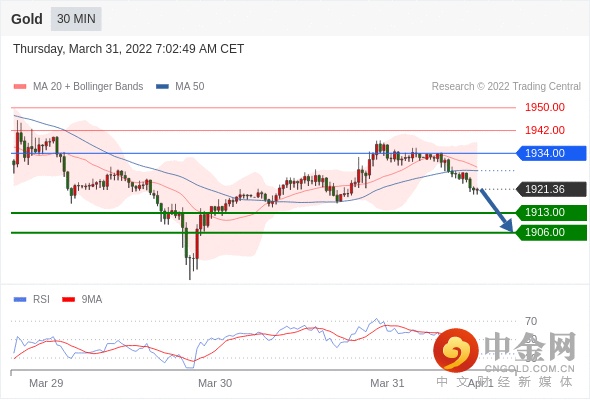Click the 9MA red legend swatch
The image size is (590, 400).
68,300
